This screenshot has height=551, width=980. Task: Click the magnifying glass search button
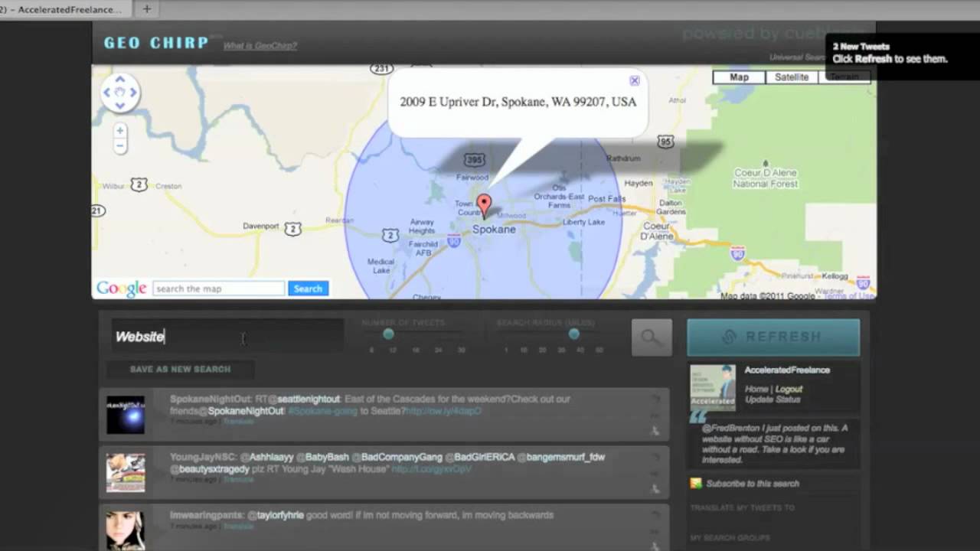[x=652, y=337]
